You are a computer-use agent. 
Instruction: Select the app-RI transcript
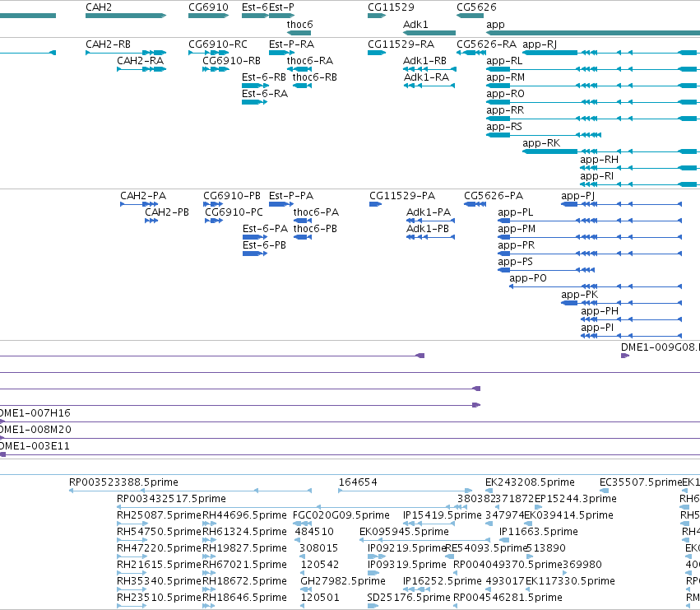coord(640,184)
